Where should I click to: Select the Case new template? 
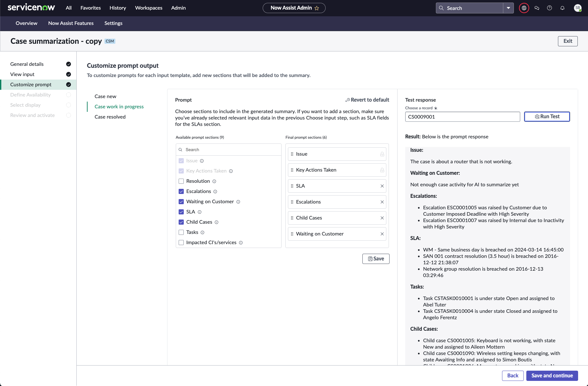click(105, 96)
